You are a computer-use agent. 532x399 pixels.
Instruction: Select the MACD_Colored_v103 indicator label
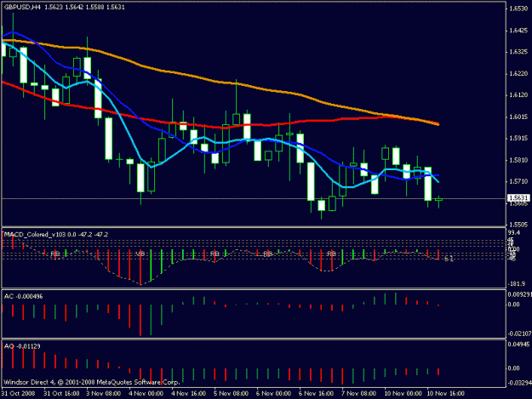[55, 234]
